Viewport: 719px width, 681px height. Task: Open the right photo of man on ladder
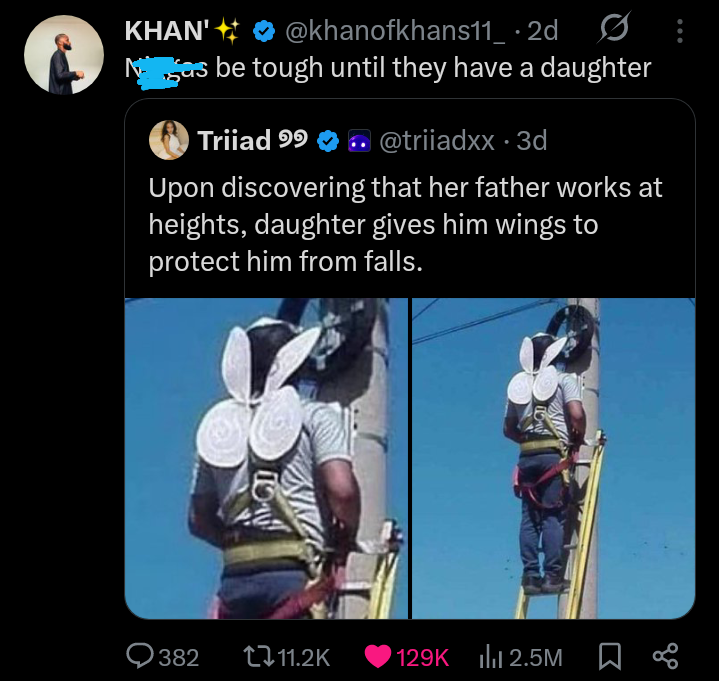click(553, 458)
